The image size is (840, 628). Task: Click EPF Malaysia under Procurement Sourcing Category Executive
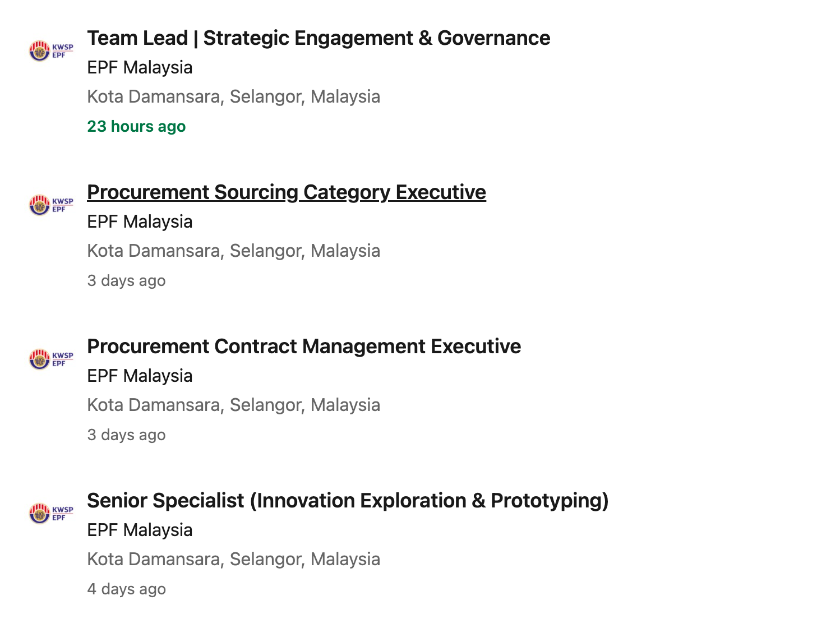pos(140,221)
